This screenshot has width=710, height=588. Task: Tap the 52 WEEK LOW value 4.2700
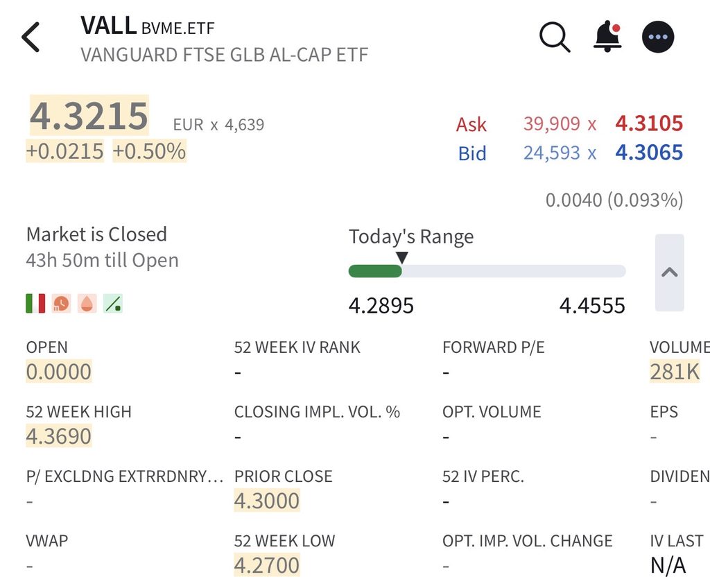click(x=267, y=565)
